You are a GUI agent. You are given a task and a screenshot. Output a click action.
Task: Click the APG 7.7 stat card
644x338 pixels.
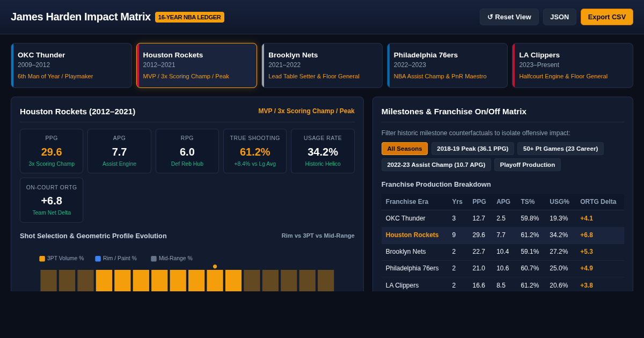[119, 151]
